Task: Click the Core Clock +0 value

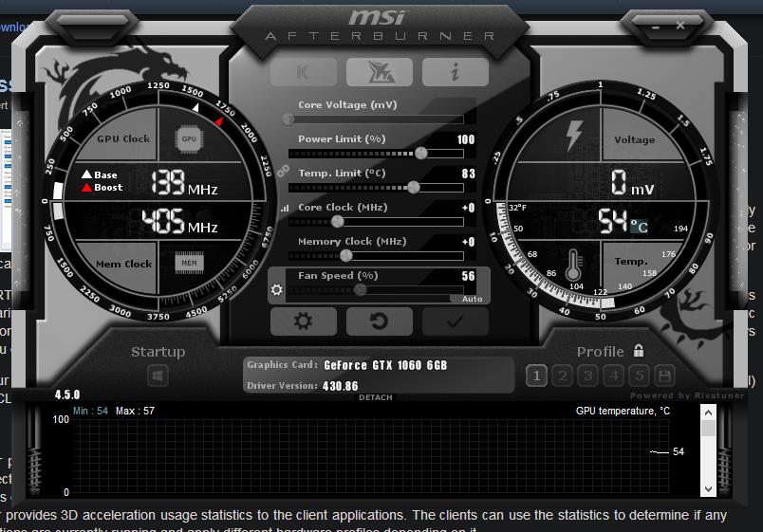Action: pos(468,208)
